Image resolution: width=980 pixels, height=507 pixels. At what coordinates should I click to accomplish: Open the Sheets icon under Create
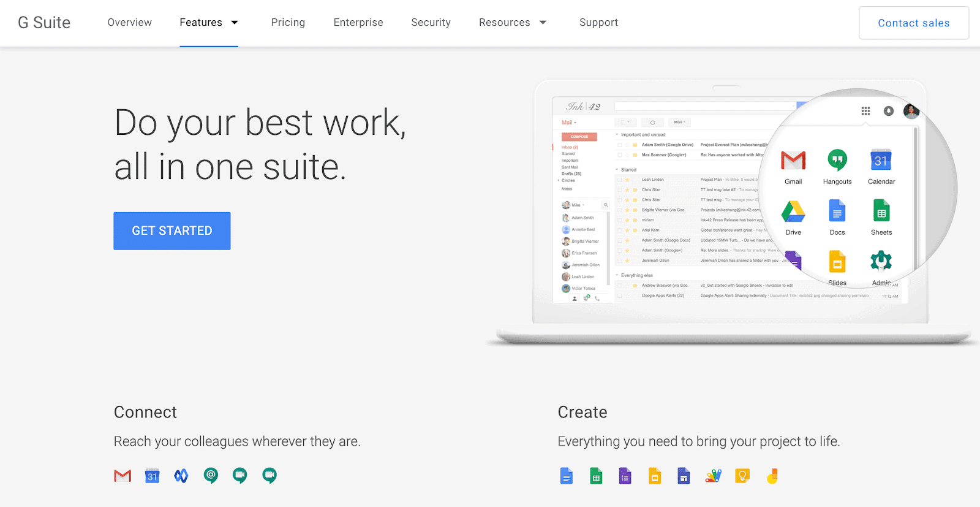coord(596,476)
